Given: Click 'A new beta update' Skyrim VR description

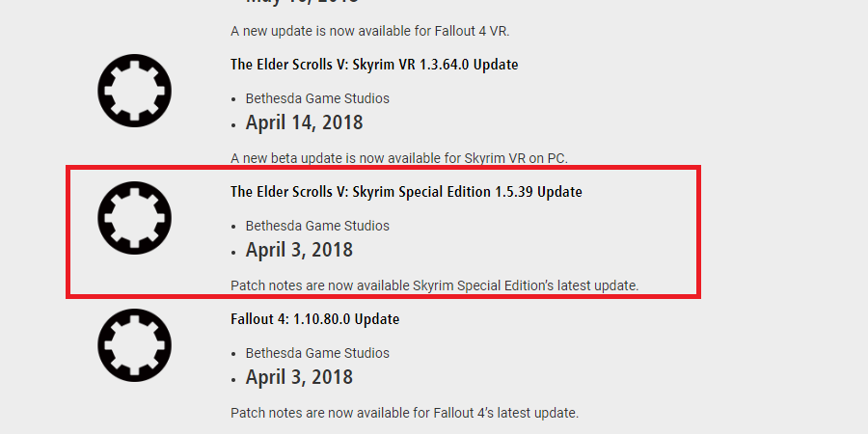Looking at the screenshot, I should 399,158.
